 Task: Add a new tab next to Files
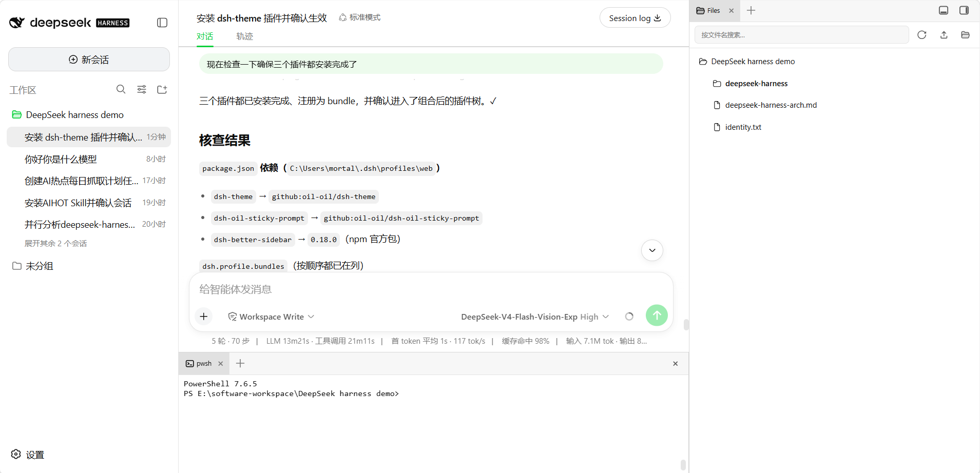751,10
